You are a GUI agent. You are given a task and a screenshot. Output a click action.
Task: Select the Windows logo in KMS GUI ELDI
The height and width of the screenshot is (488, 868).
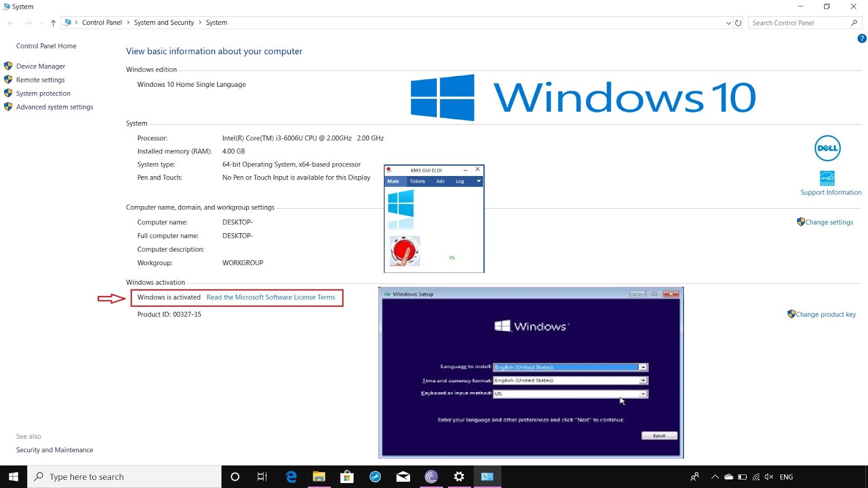[x=401, y=203]
